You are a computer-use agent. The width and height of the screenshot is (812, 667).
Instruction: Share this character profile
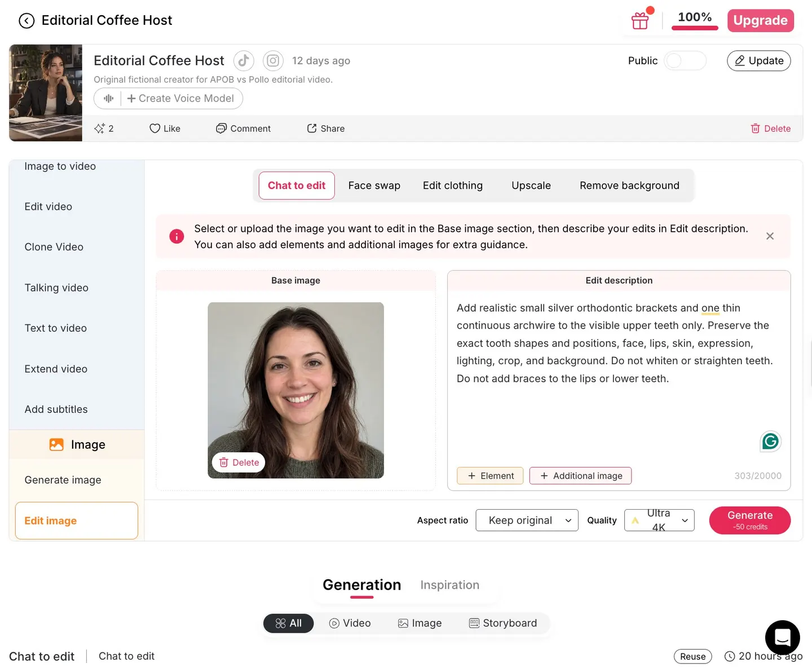[x=325, y=129]
